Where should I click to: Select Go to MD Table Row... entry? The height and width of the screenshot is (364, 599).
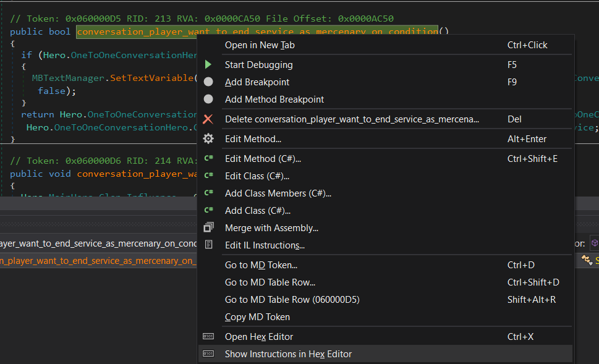click(x=385, y=282)
